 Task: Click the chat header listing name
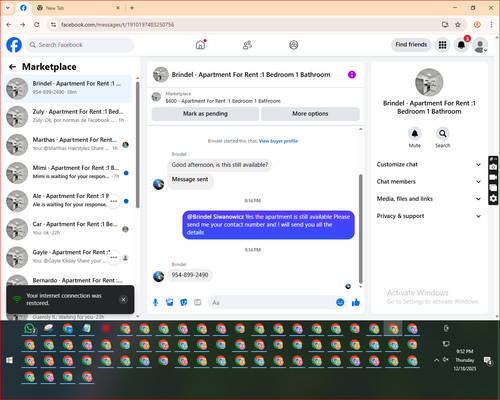tap(251, 75)
